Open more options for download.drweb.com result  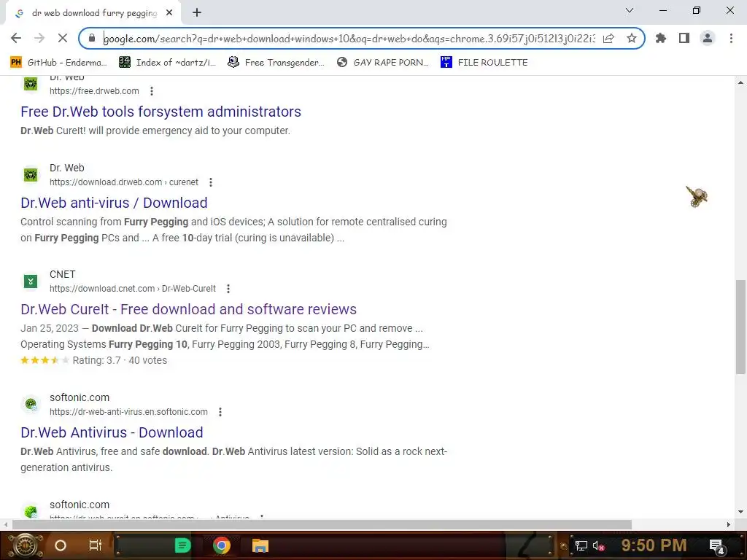pos(211,182)
